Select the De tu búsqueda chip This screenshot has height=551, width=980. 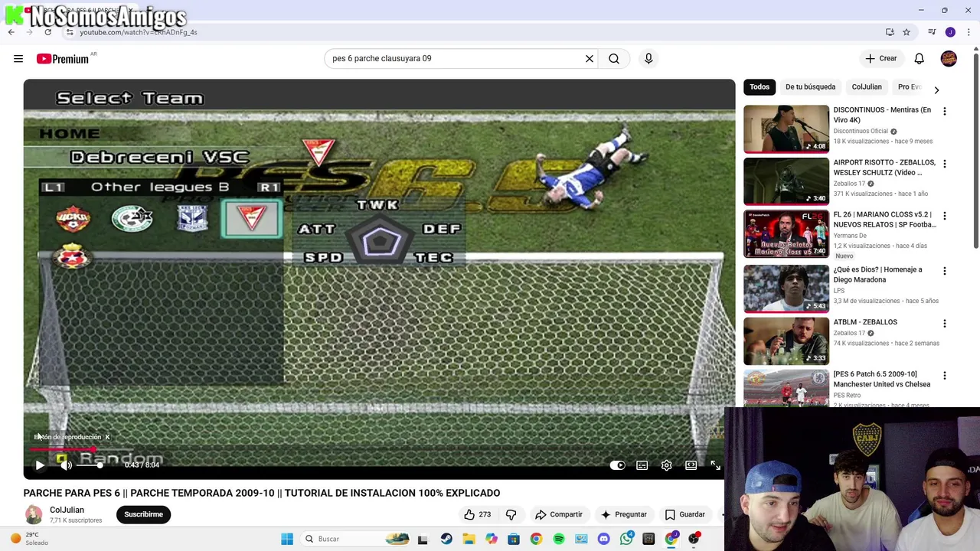[x=810, y=86]
